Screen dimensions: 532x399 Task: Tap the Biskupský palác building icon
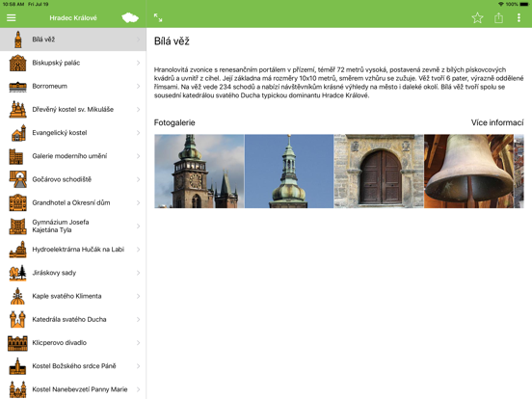[17, 63]
